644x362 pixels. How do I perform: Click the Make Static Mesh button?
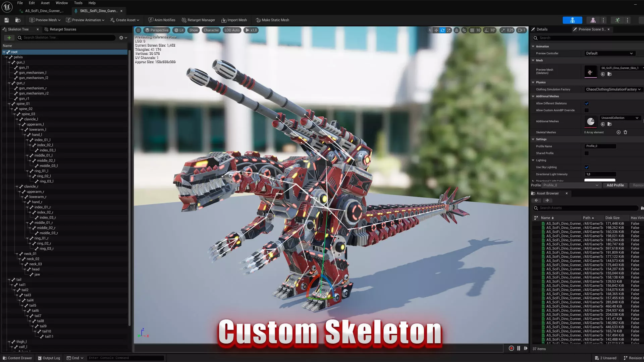coord(272,20)
